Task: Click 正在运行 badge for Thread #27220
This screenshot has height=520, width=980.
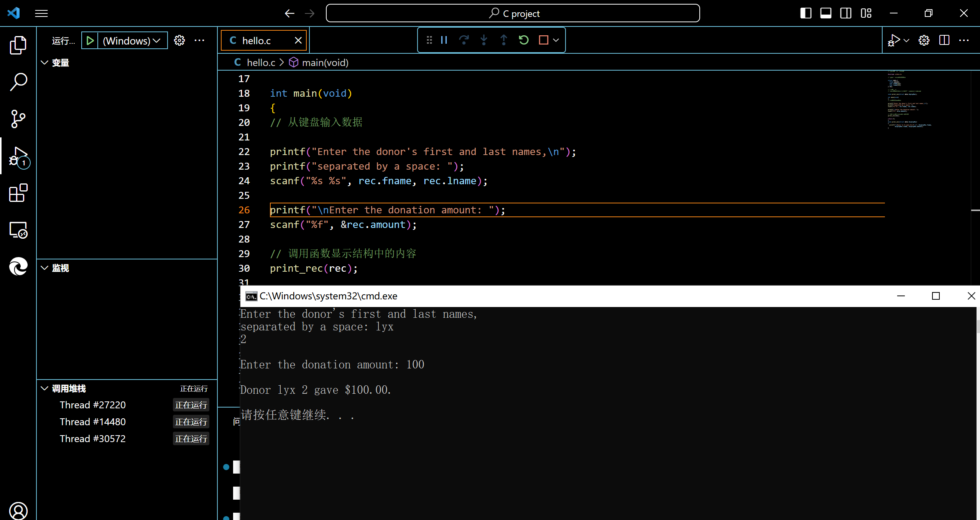Action: tap(191, 405)
